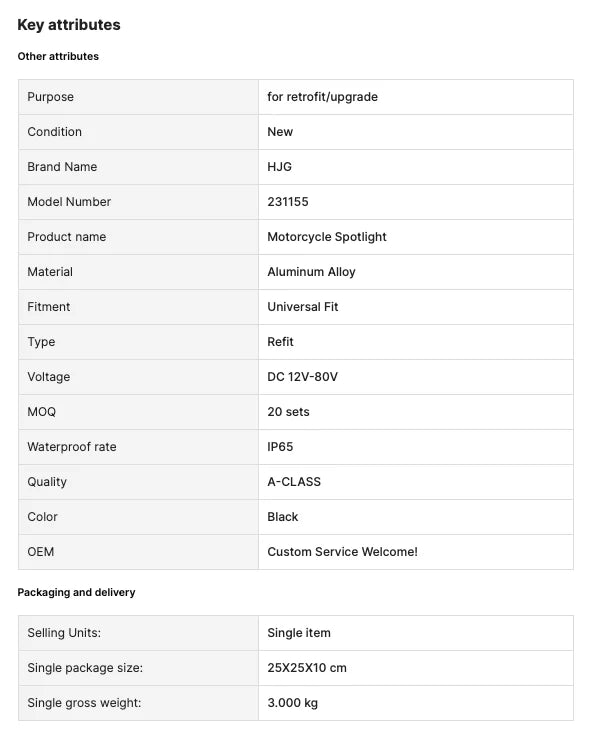601x734 pixels.
Task: Select the Universal Fit fitment value
Action: coord(303,307)
